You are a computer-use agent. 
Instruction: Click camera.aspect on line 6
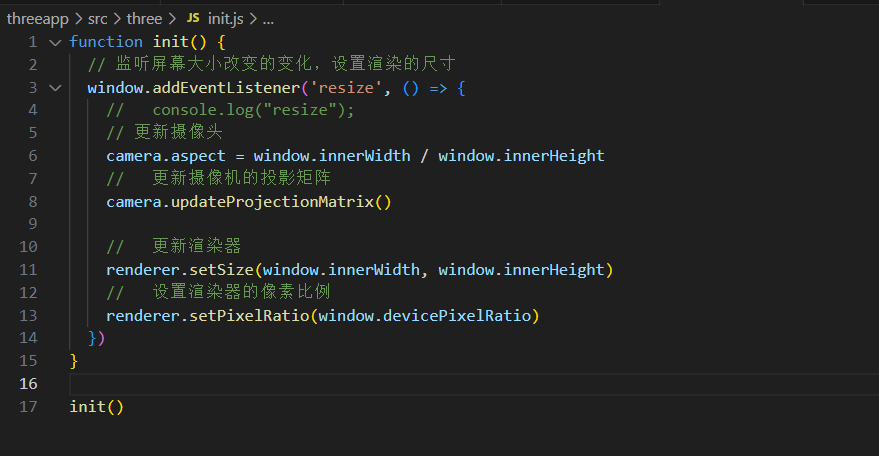(x=166, y=156)
